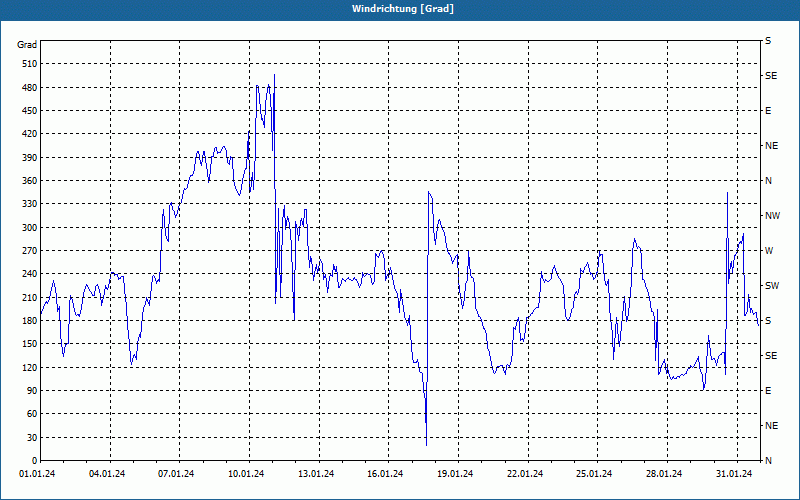800x500 pixels.
Task: Select y-axis value 360
Action: click(30, 181)
